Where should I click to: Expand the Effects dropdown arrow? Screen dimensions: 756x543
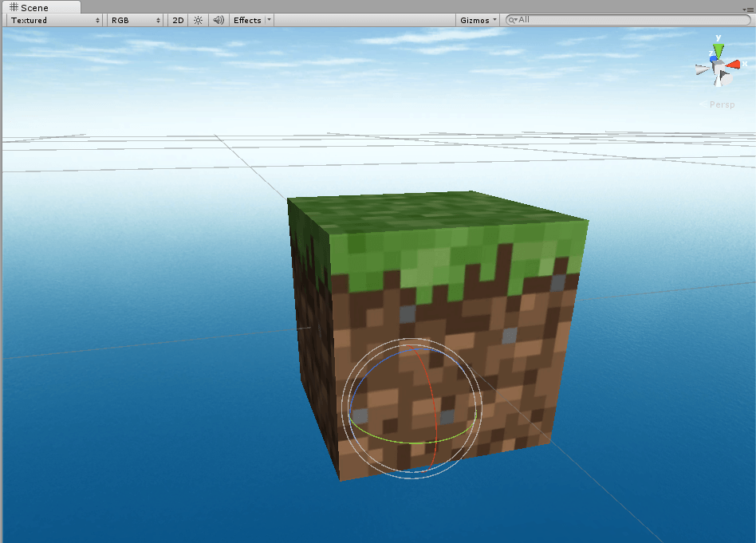pyautogui.click(x=269, y=20)
